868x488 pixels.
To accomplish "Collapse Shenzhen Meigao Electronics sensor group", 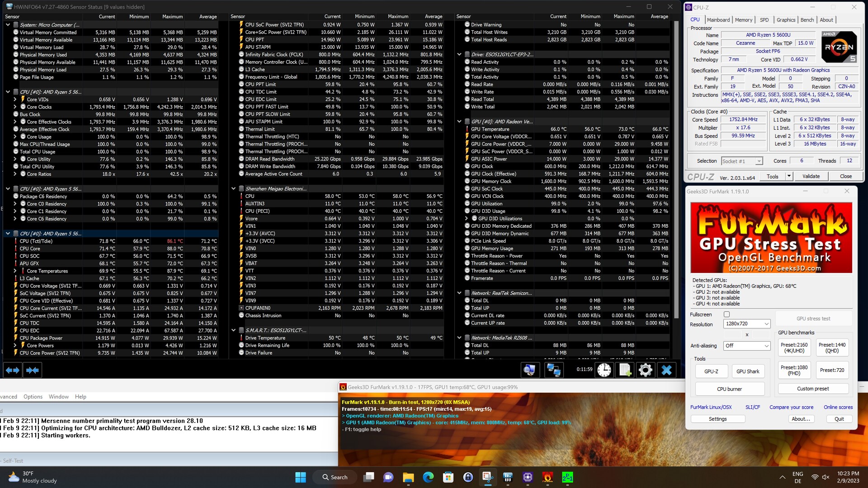I will tap(233, 189).
